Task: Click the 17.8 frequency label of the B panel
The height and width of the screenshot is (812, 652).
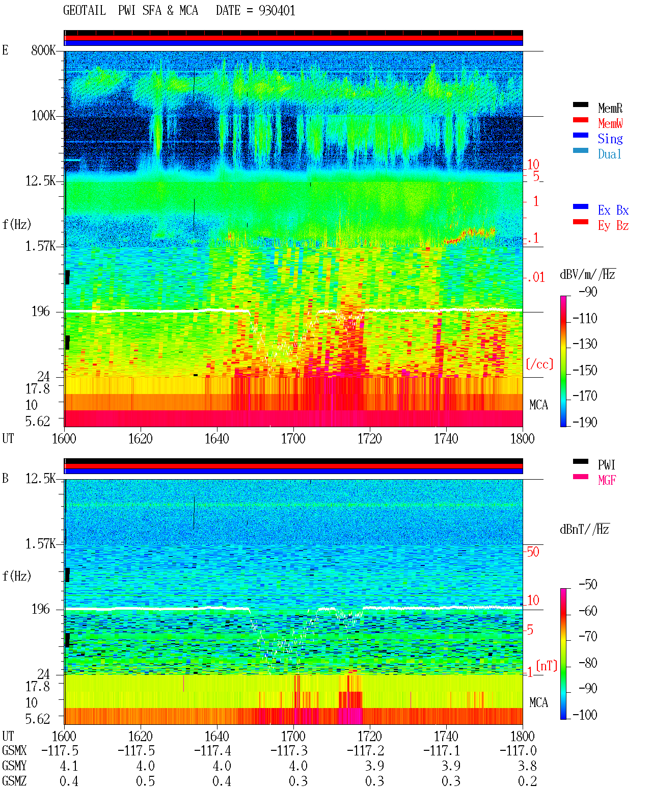Action: click(37, 687)
